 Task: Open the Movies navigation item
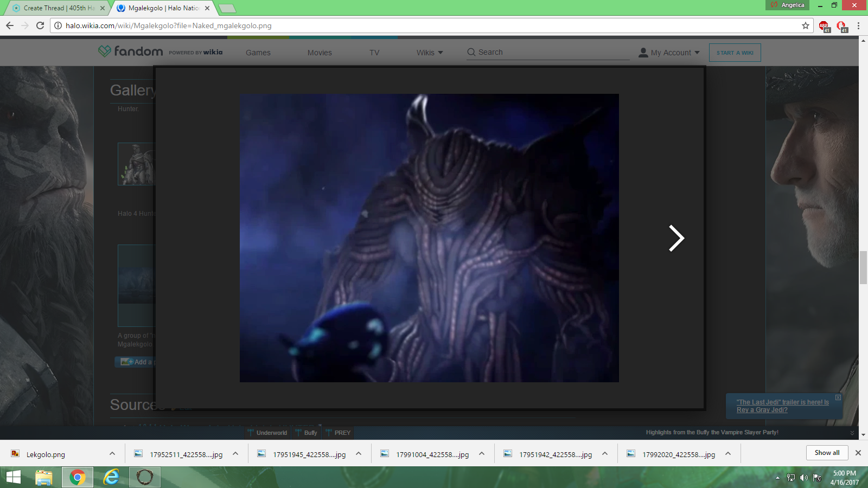pyautogui.click(x=320, y=53)
